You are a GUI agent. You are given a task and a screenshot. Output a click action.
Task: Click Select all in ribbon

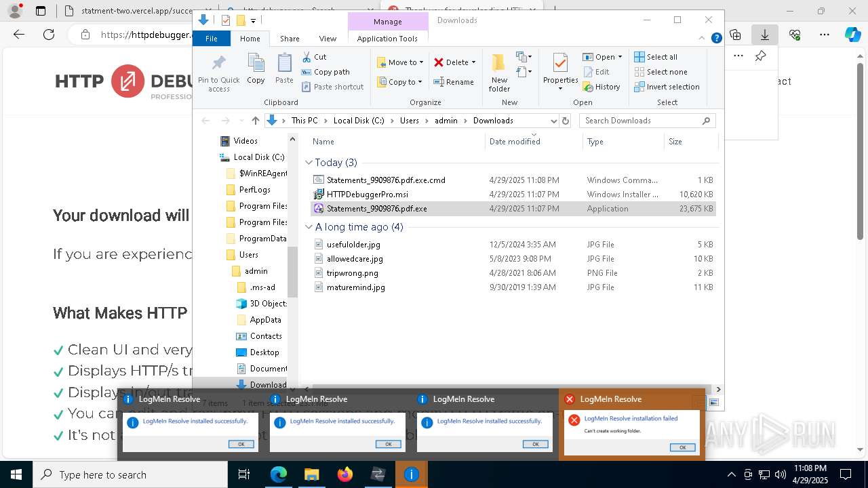pos(656,57)
